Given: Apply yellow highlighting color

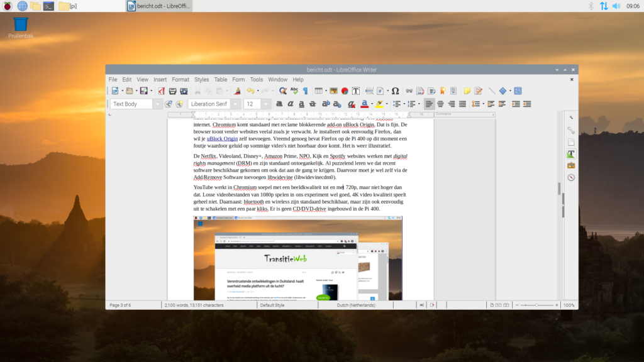Looking at the screenshot, I should pyautogui.click(x=379, y=104).
